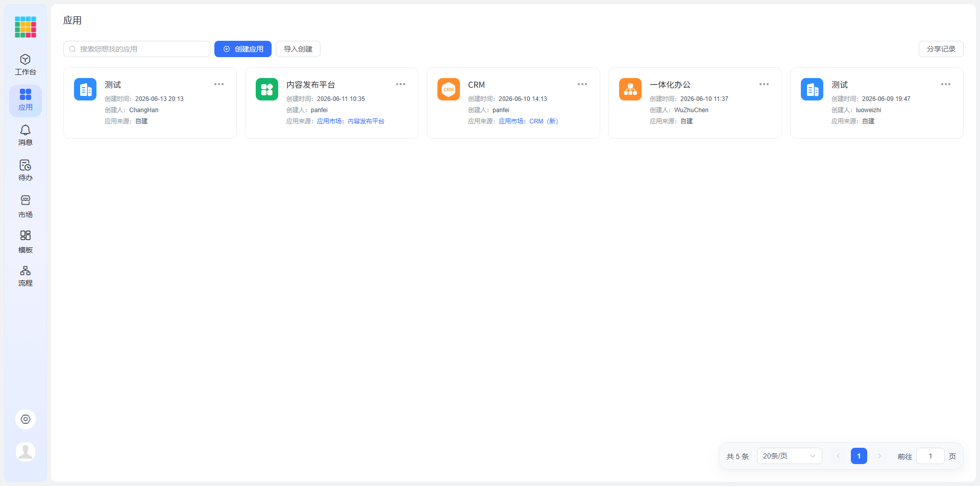Open 消息 notifications bell in sidebar
980x486 pixels.
click(26, 135)
